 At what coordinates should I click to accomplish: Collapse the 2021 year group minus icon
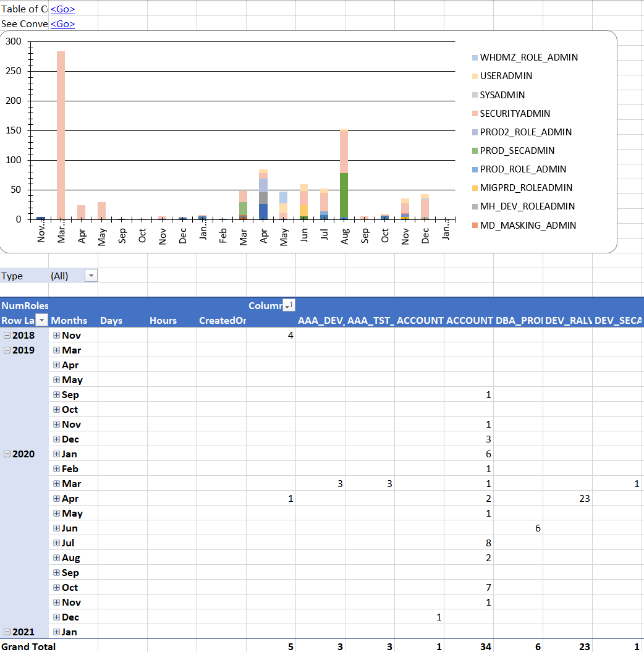pos(7,632)
